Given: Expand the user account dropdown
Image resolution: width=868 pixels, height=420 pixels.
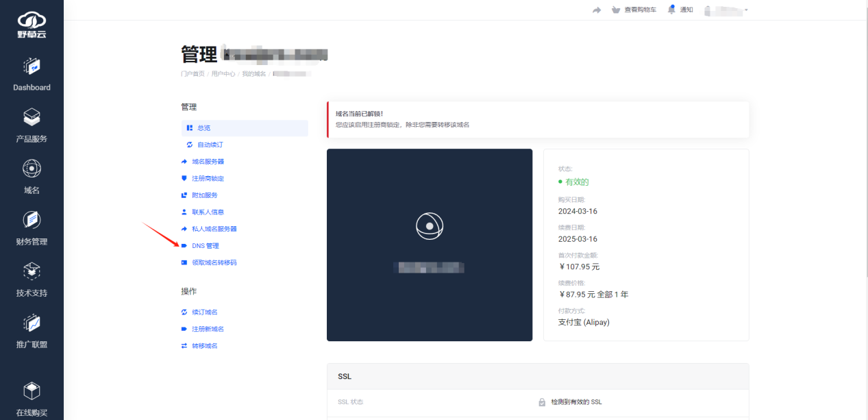Looking at the screenshot, I should tap(727, 10).
